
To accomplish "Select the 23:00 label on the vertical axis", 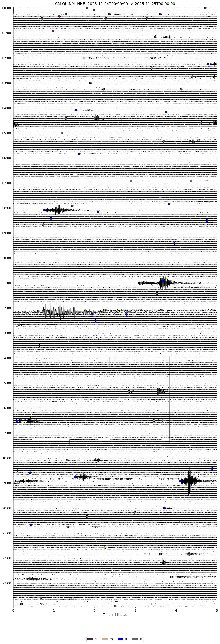I will (x=6, y=583).
